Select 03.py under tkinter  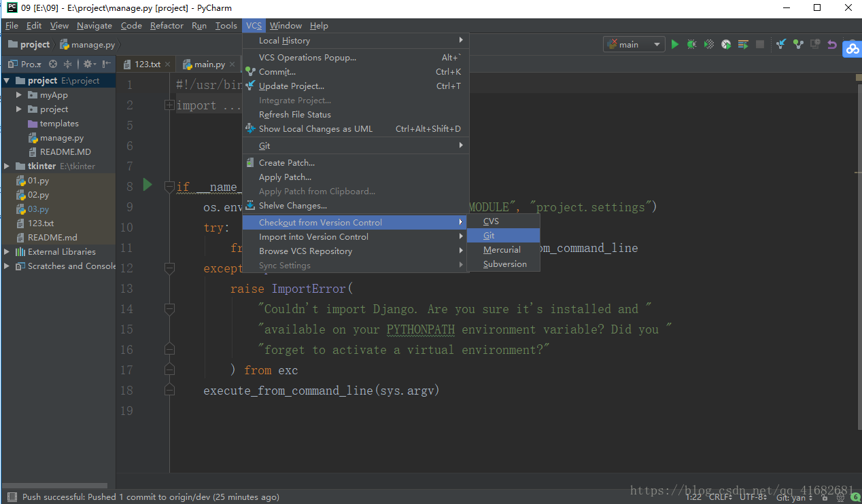click(x=33, y=209)
